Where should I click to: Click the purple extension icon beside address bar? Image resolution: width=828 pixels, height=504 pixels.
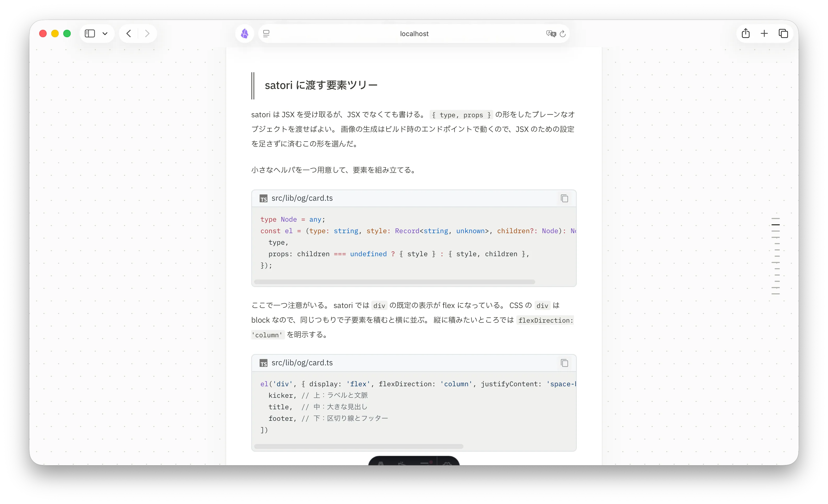(245, 33)
